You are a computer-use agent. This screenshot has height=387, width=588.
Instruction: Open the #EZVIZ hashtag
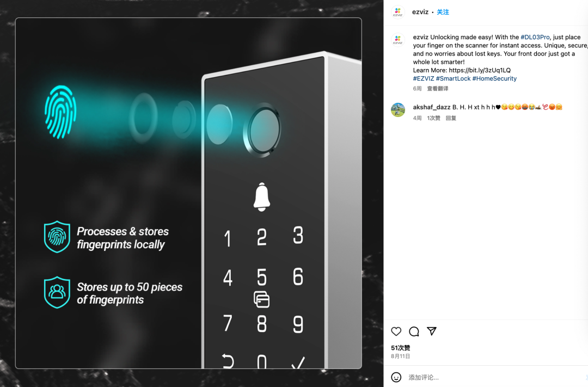tap(424, 78)
